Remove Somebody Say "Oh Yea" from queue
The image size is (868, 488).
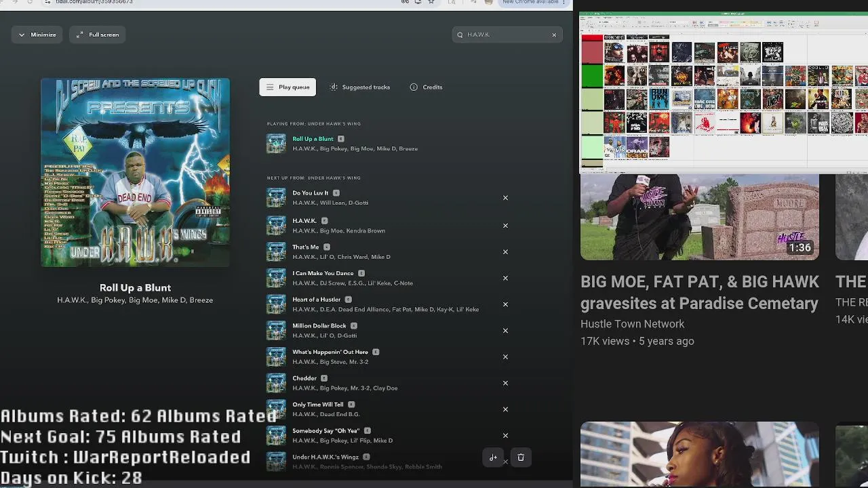pyautogui.click(x=505, y=436)
